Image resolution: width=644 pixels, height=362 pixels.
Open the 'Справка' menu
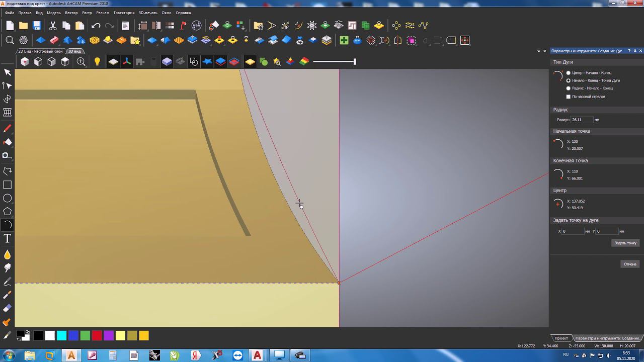(183, 13)
